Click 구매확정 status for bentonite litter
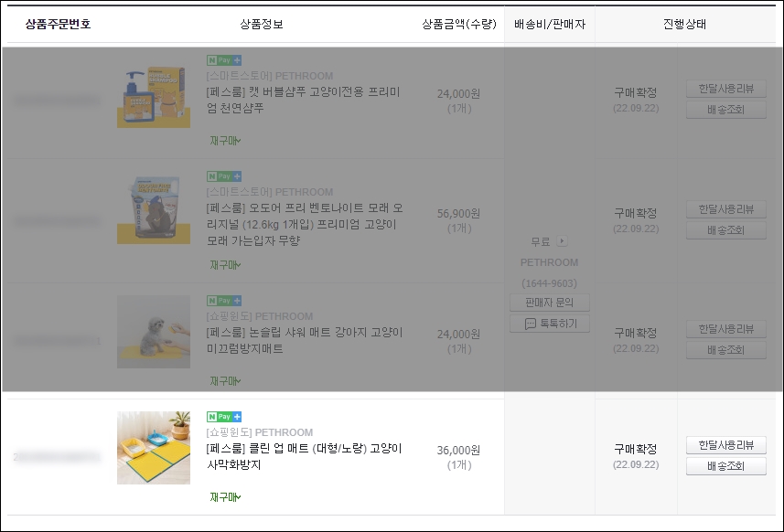Viewport: 784px width, 532px height. (x=636, y=213)
